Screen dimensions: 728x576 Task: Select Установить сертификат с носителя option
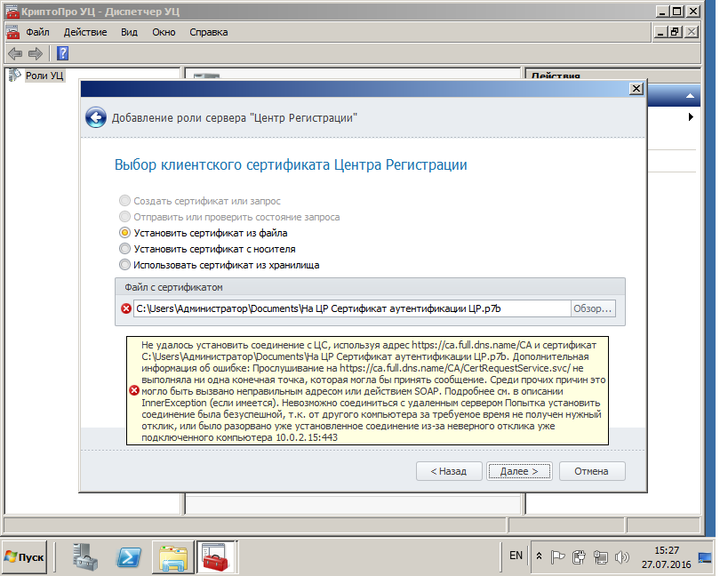click(x=207, y=249)
